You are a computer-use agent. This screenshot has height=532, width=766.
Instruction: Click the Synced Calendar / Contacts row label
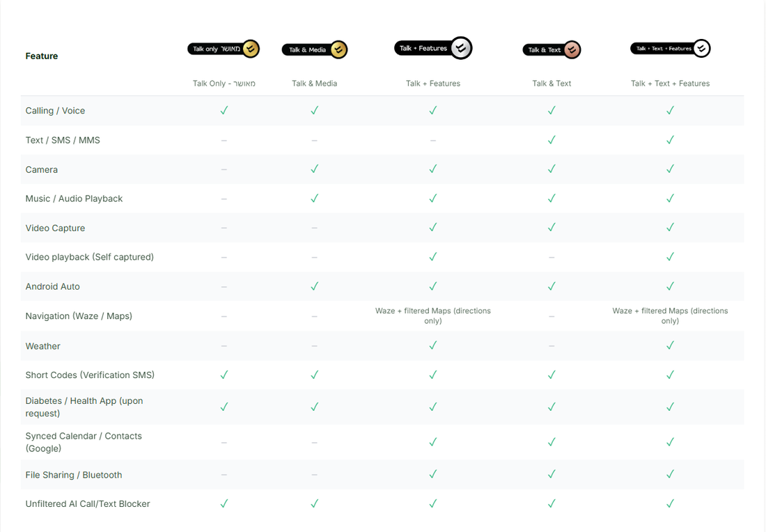tap(84, 442)
